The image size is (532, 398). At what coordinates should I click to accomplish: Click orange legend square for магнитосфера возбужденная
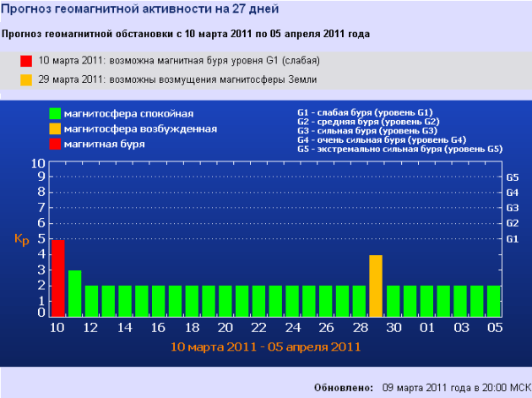click(x=54, y=129)
